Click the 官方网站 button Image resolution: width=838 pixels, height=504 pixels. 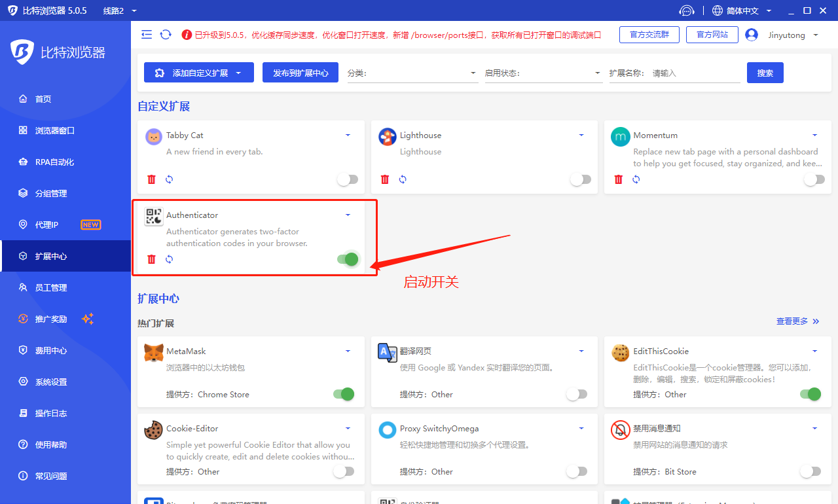click(712, 35)
